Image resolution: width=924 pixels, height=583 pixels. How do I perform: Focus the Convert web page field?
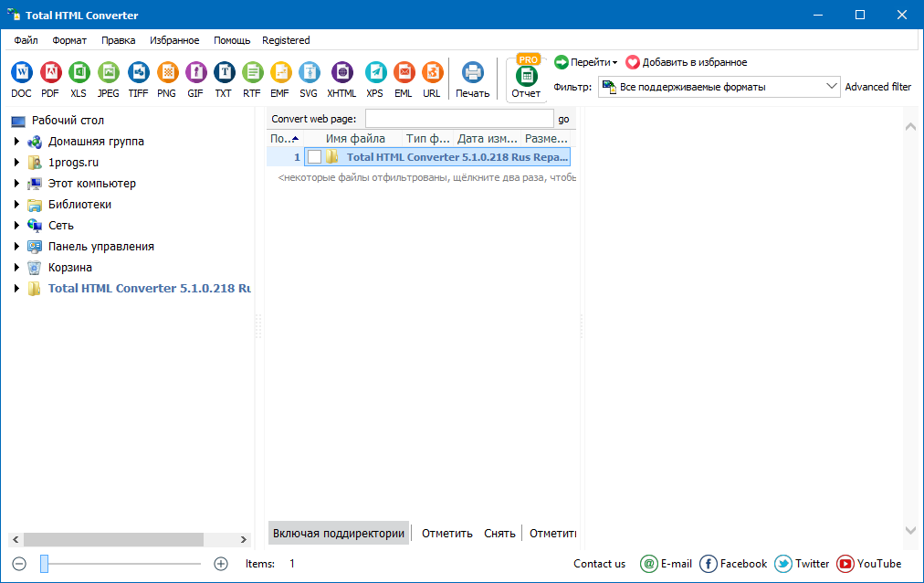click(459, 119)
